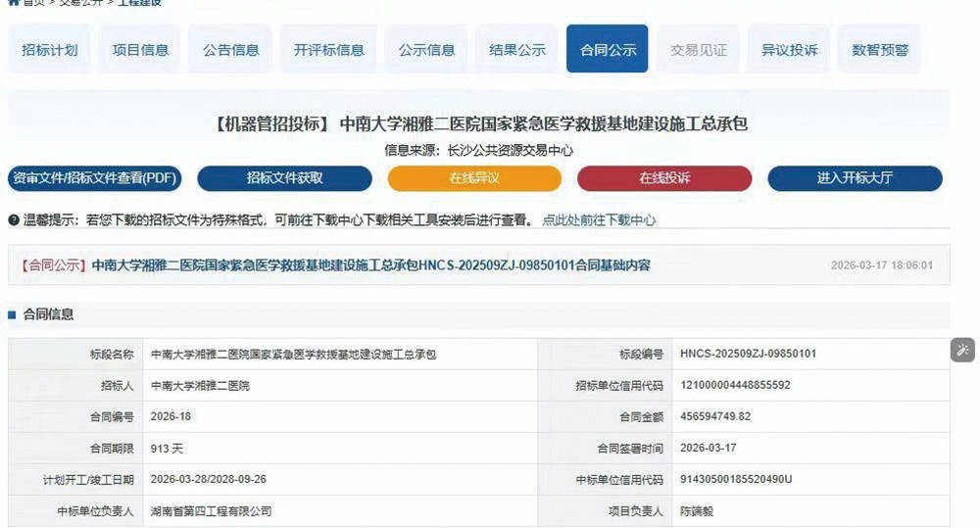Select the 标段名称 value in the table
The image size is (980, 528).
click(293, 355)
